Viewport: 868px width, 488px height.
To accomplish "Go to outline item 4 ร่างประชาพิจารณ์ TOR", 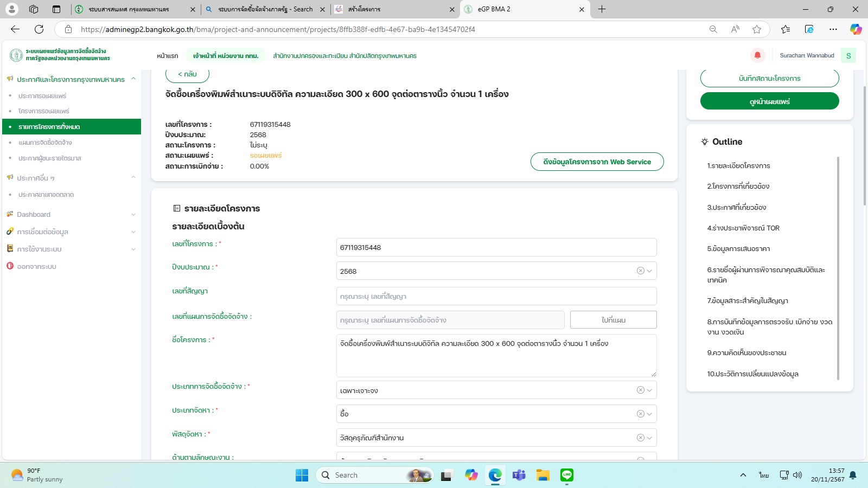I will (x=743, y=228).
